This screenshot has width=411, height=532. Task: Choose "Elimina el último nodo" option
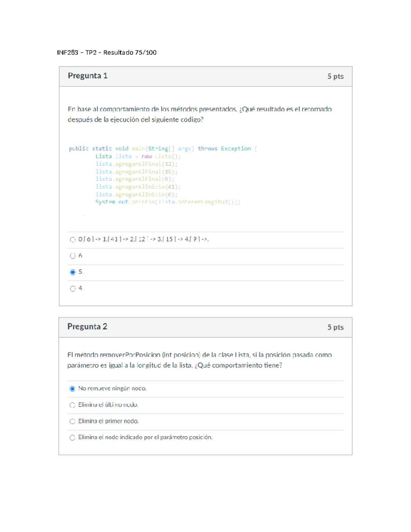click(x=72, y=405)
